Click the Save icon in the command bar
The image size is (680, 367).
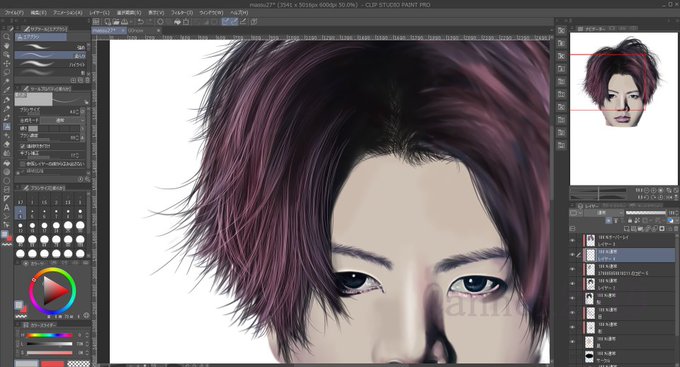click(124, 21)
